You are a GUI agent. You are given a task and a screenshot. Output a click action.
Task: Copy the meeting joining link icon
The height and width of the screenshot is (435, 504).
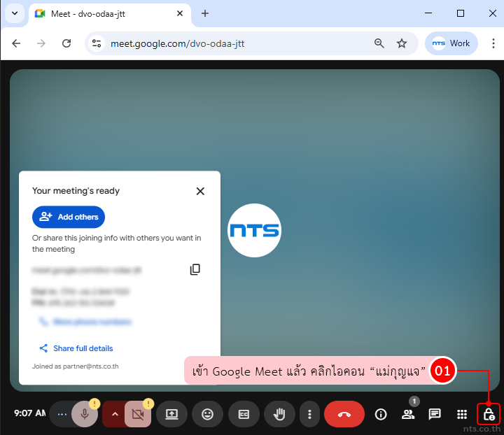tap(195, 269)
